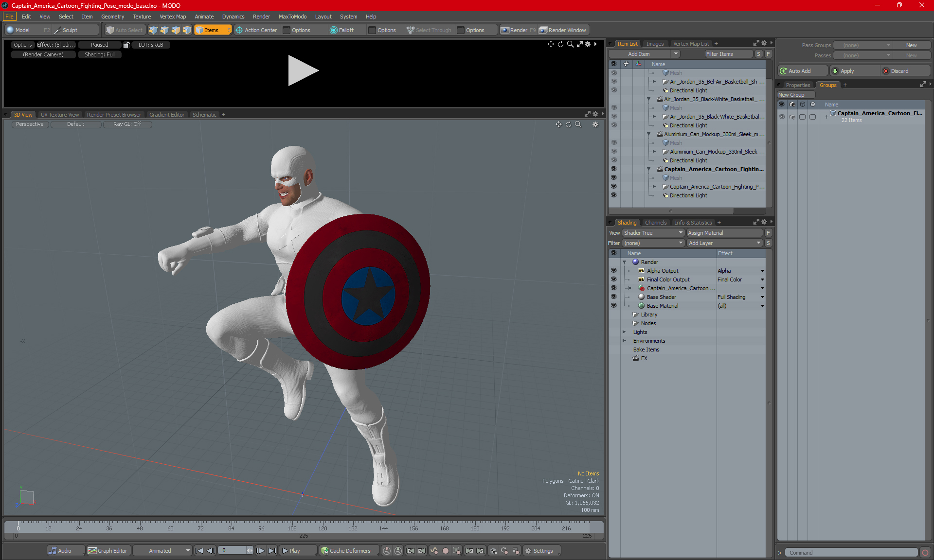Image resolution: width=934 pixels, height=560 pixels.
Task: Click the 3D viewport rotate icon
Action: 568,124
